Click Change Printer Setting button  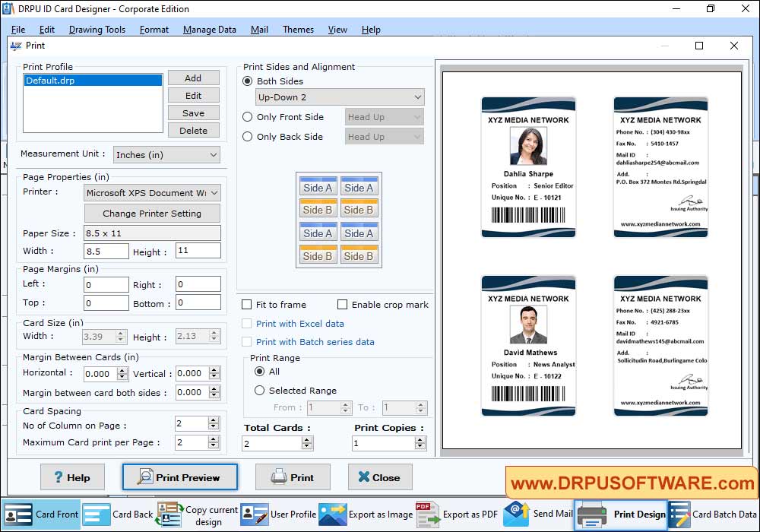pyautogui.click(x=152, y=214)
